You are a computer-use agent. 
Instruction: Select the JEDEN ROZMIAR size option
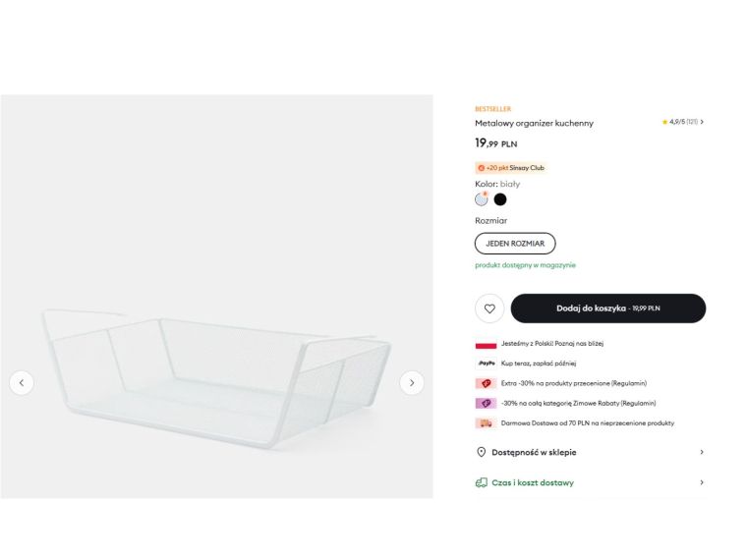[x=515, y=244]
